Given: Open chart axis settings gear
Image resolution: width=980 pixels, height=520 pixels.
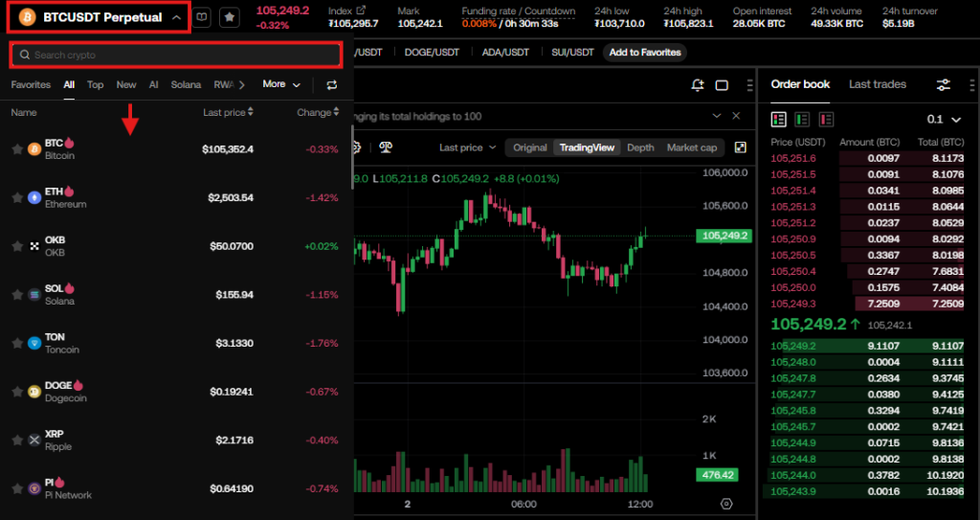Looking at the screenshot, I should point(726,504).
